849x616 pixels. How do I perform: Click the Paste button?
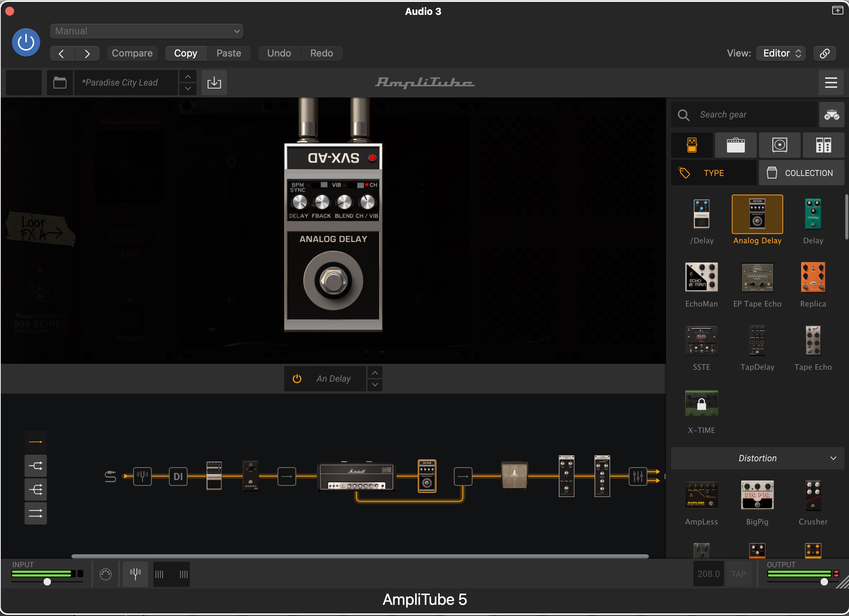click(229, 54)
